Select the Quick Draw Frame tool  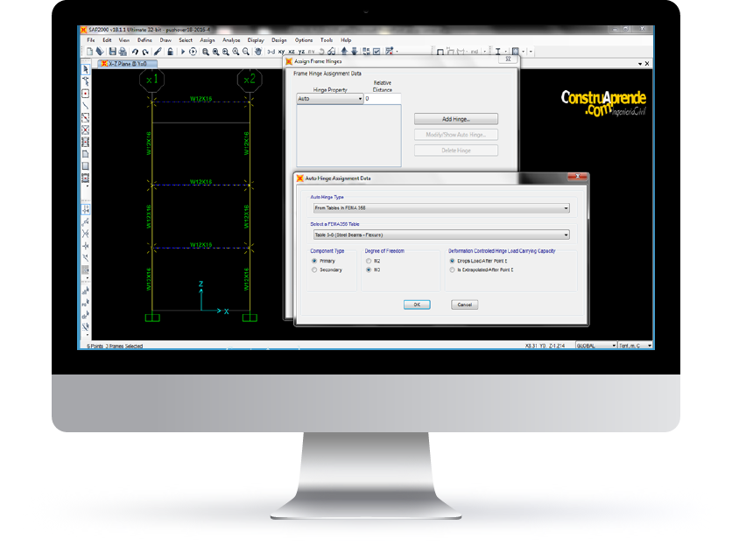click(x=86, y=117)
